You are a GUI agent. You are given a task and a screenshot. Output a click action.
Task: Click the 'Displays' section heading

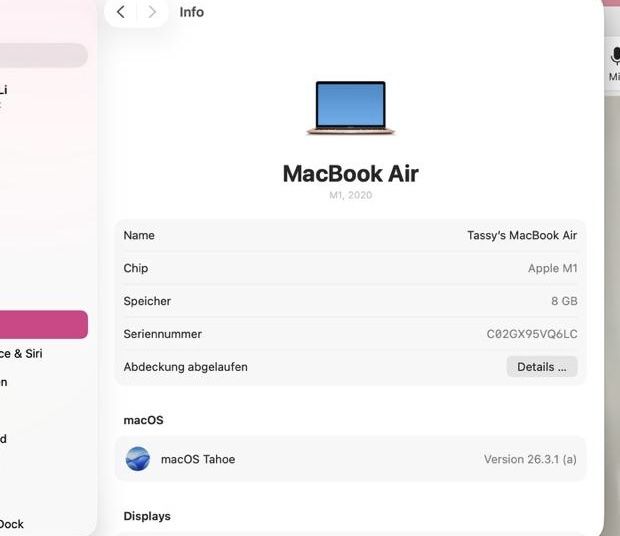click(x=147, y=516)
